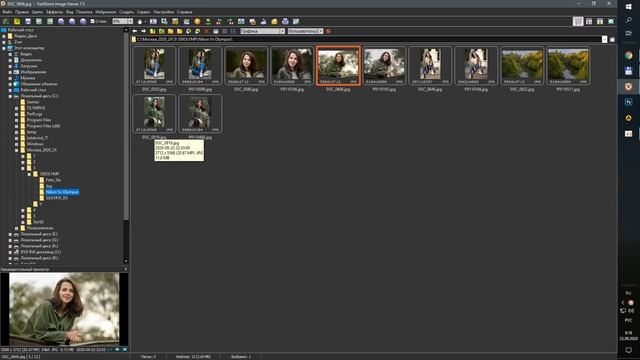The image size is (640, 360).
Task: Open Windows search magnifier icon
Action: 629,20
